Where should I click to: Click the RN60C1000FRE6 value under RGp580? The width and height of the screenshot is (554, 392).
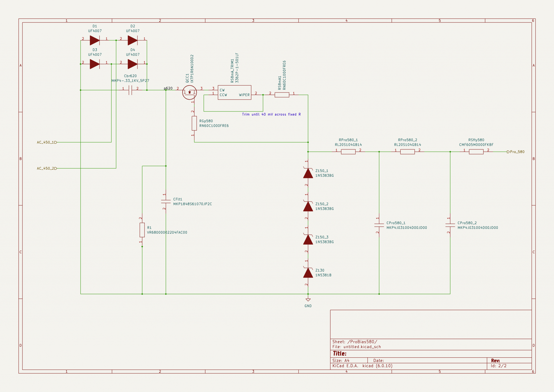[x=214, y=126]
